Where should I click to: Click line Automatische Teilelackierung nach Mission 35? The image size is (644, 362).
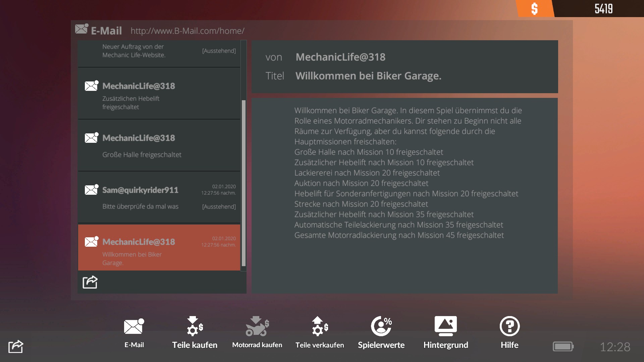coord(399,225)
